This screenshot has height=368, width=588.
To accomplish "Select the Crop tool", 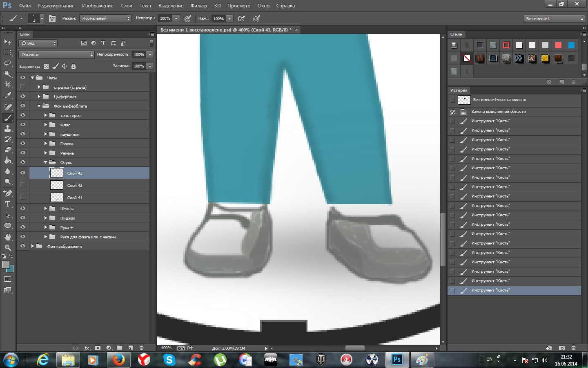I will click(8, 85).
